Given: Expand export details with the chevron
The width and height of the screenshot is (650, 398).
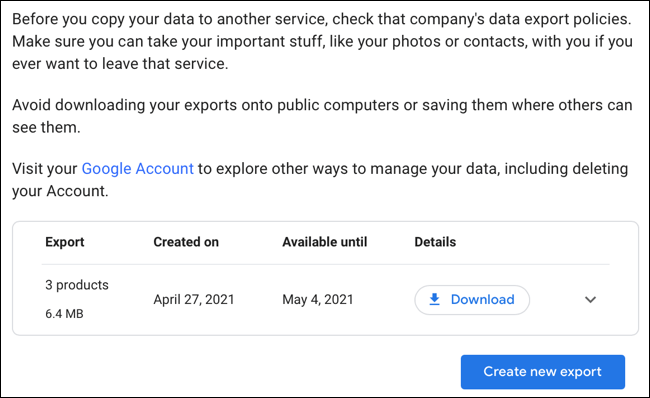Looking at the screenshot, I should (x=590, y=299).
